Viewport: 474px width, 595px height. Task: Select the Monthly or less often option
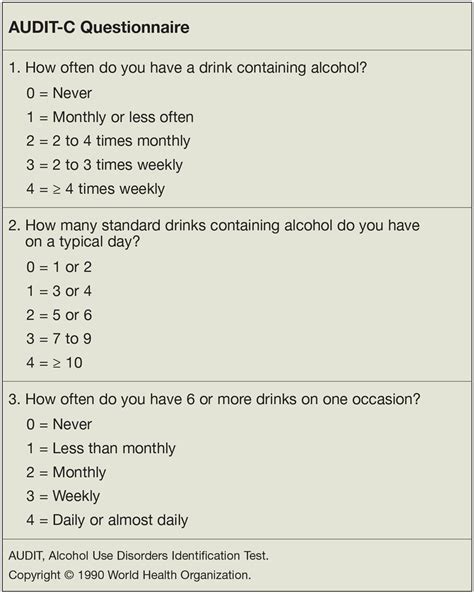coord(110,117)
